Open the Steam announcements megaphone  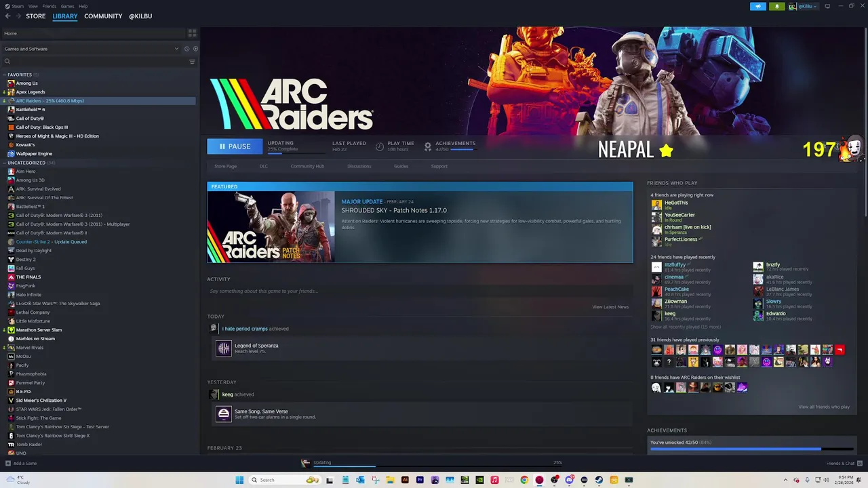(758, 7)
